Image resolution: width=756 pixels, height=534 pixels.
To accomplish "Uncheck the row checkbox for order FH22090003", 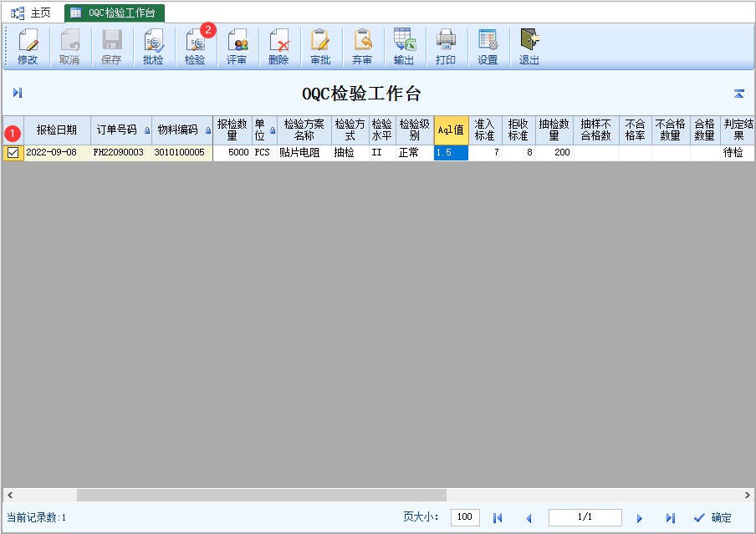I will click(x=13, y=153).
